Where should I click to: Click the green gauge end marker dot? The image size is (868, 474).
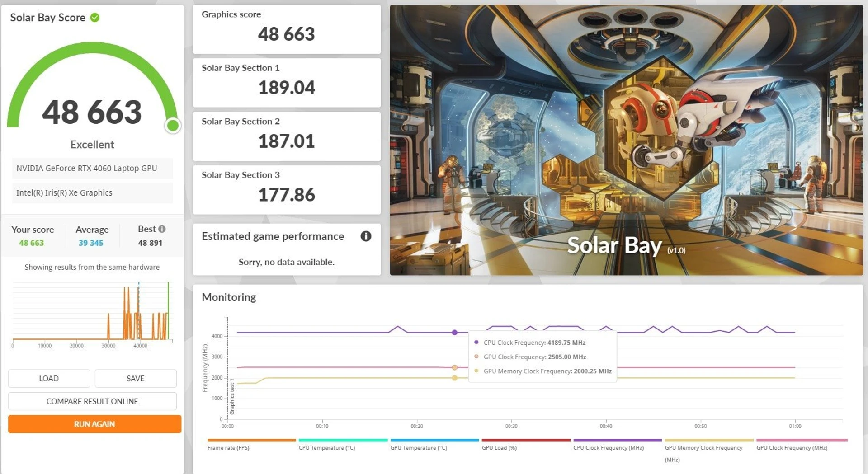pos(173,126)
